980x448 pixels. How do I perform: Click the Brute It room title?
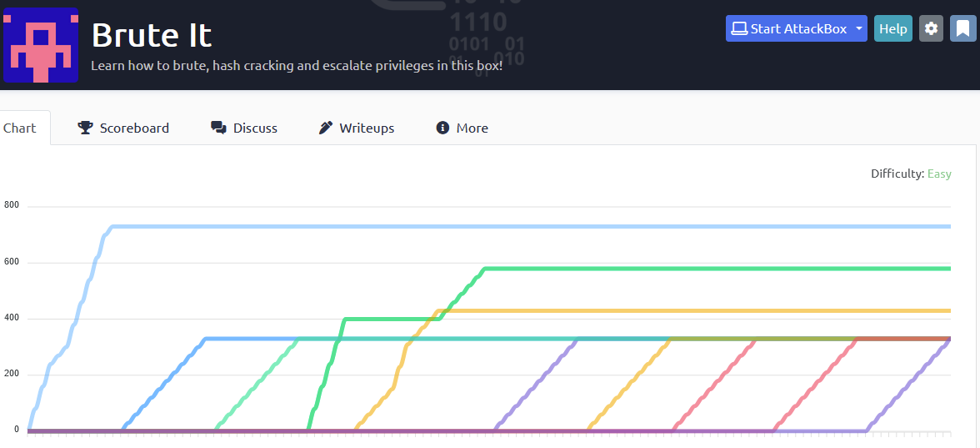(152, 35)
